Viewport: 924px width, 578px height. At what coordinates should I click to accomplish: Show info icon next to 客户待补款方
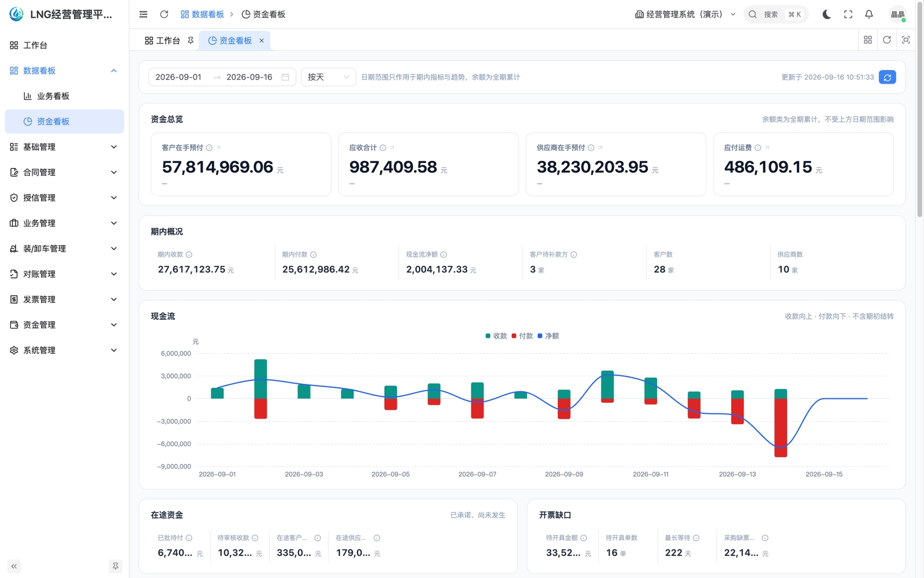pyautogui.click(x=573, y=254)
